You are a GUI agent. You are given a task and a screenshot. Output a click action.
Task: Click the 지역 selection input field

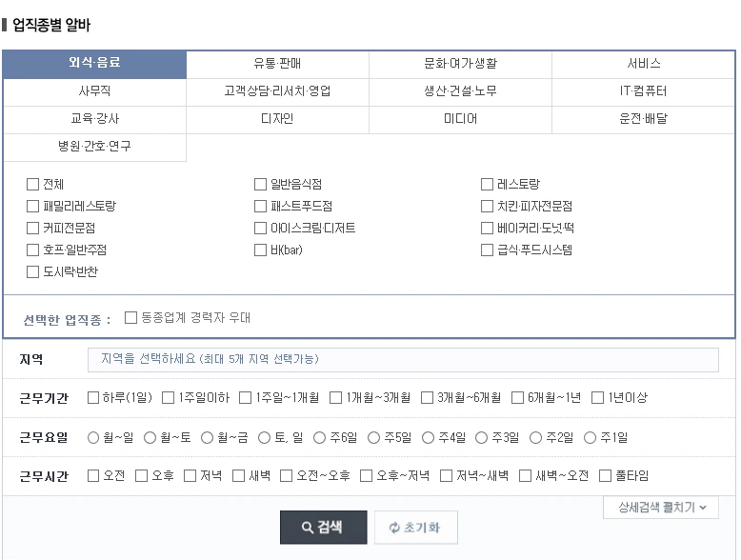tap(403, 360)
